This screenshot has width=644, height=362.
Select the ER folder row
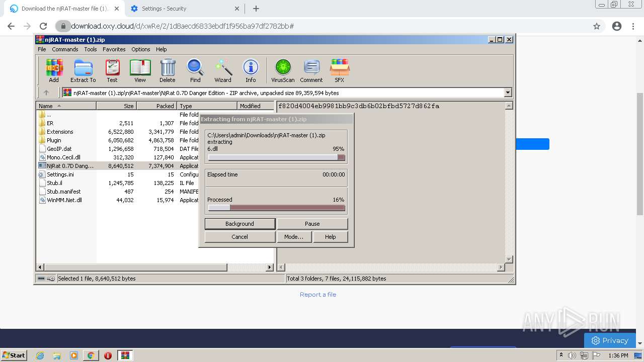pyautogui.click(x=155, y=123)
